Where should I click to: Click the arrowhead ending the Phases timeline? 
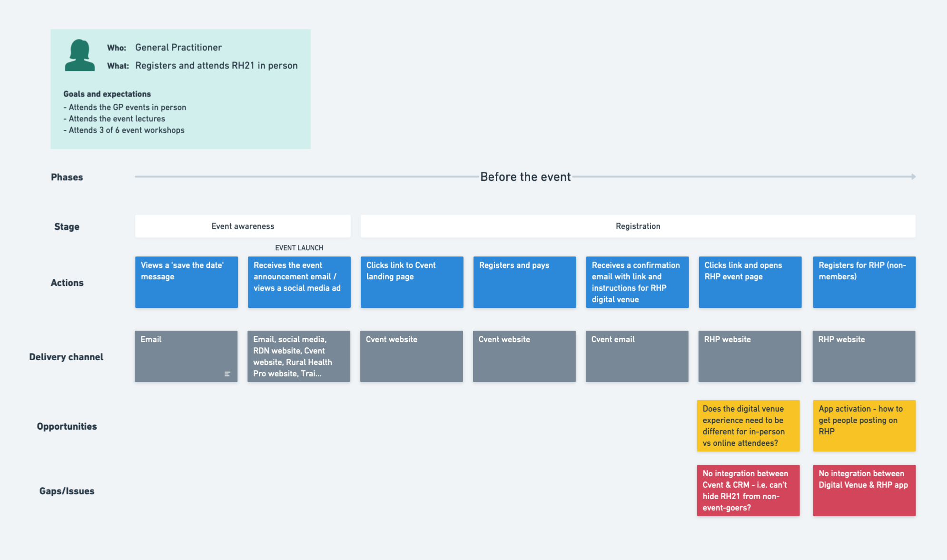913,177
